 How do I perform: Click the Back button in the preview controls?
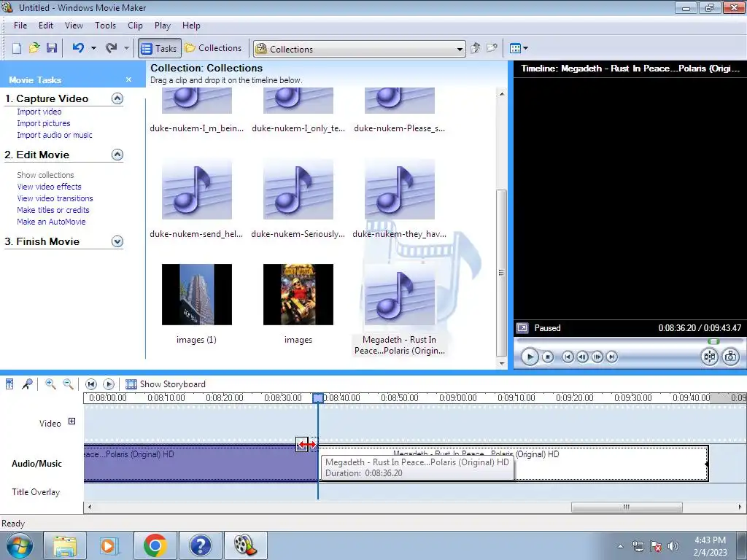tap(568, 357)
